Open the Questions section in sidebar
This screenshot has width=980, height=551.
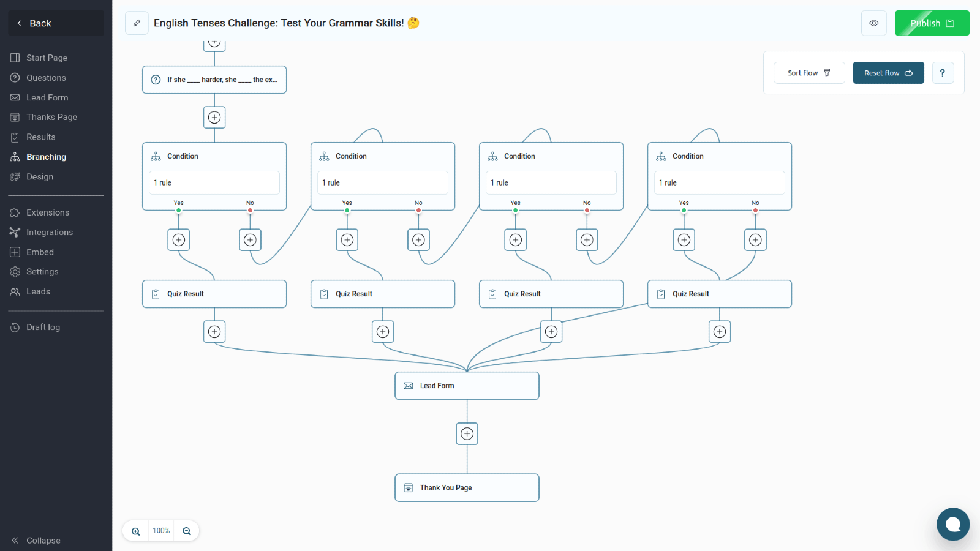pyautogui.click(x=46, y=78)
